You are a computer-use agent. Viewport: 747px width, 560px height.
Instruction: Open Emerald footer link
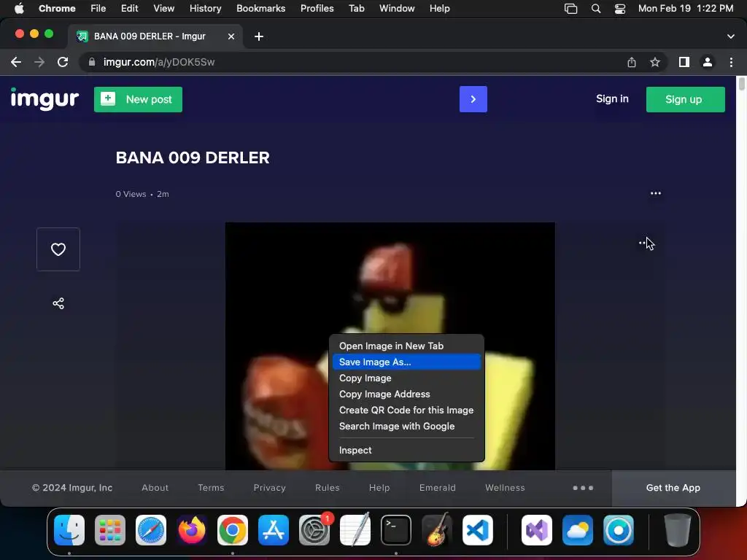438,488
